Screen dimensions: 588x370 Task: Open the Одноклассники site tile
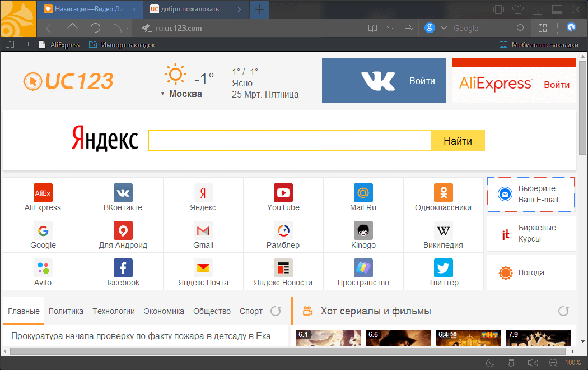point(444,197)
